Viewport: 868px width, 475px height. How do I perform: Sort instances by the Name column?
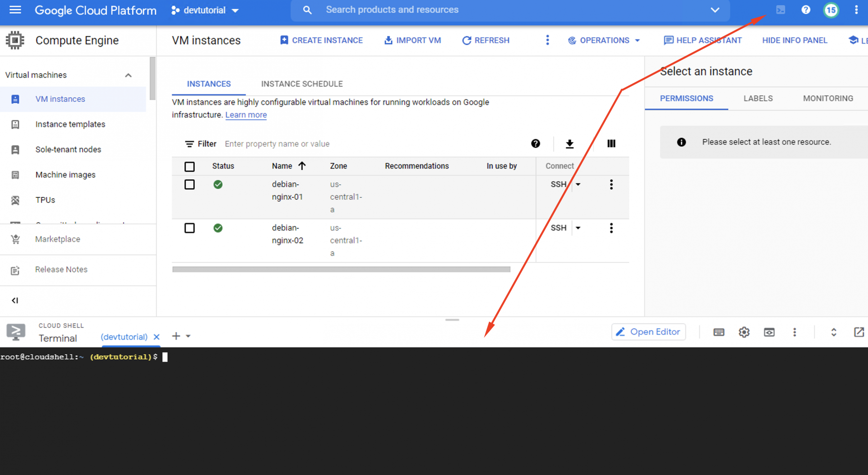(x=289, y=166)
